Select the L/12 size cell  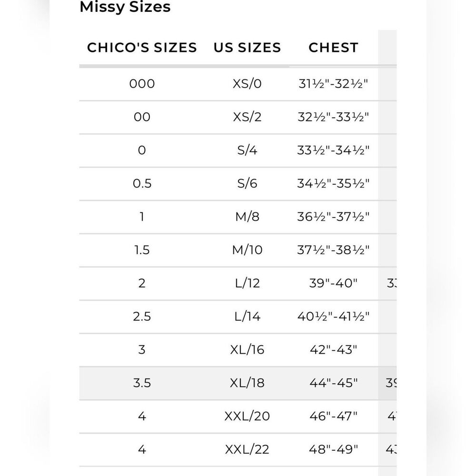coord(247,283)
